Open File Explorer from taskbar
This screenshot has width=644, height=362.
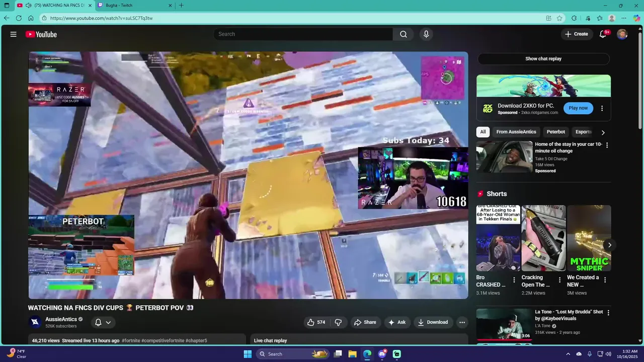(x=353, y=354)
